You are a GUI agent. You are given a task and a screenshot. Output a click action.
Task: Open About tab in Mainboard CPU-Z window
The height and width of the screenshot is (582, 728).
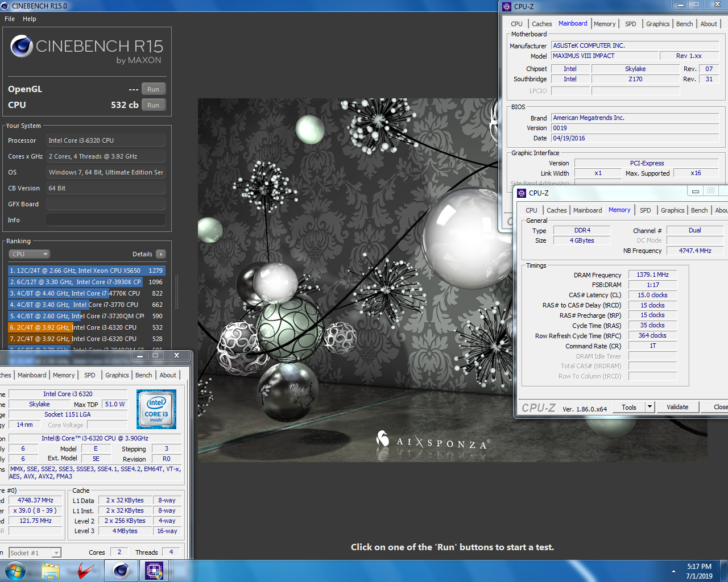click(x=709, y=24)
